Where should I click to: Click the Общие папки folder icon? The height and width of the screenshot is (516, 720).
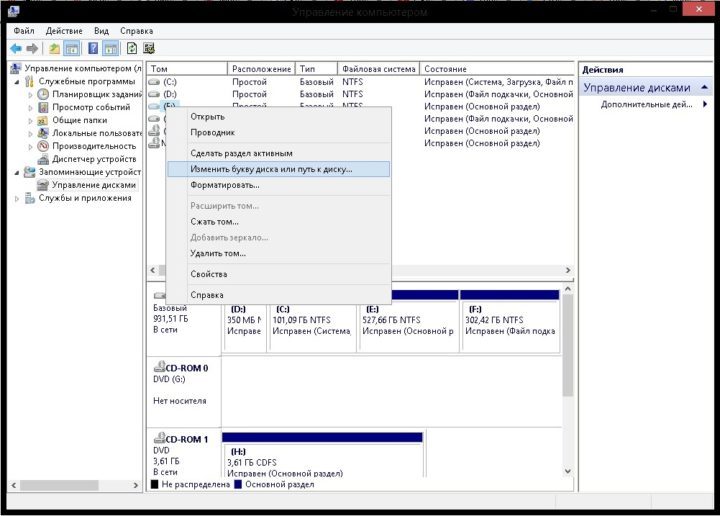click(x=43, y=120)
